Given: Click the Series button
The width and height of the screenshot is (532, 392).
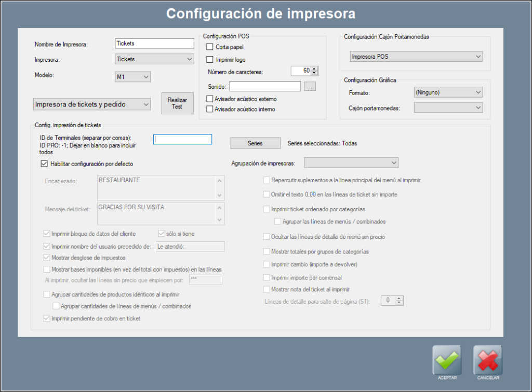Looking at the screenshot, I should click(x=255, y=143).
